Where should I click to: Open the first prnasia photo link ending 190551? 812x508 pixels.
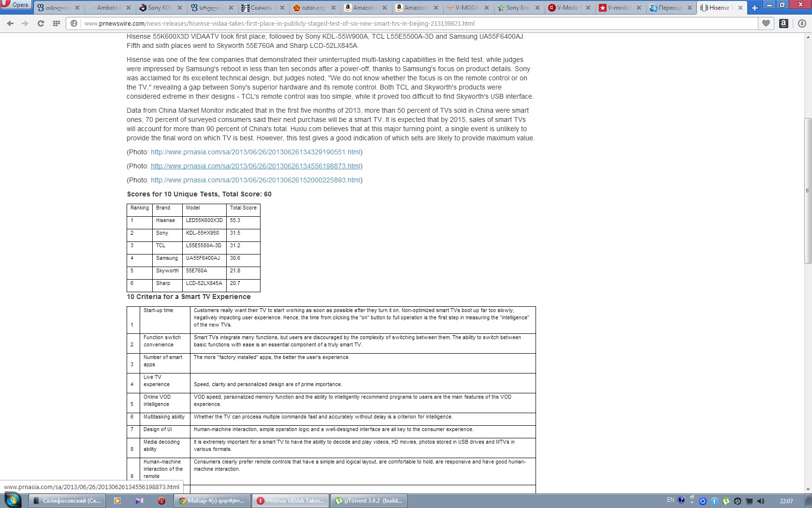[x=255, y=152]
